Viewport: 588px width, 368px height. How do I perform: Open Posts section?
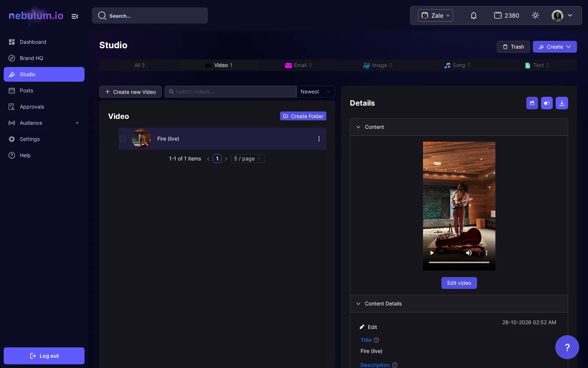[x=44, y=91]
